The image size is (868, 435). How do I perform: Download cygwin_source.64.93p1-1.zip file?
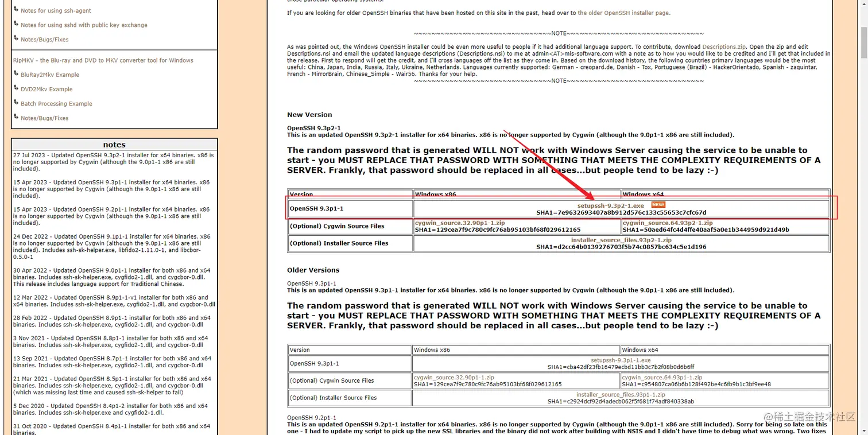pos(662,378)
